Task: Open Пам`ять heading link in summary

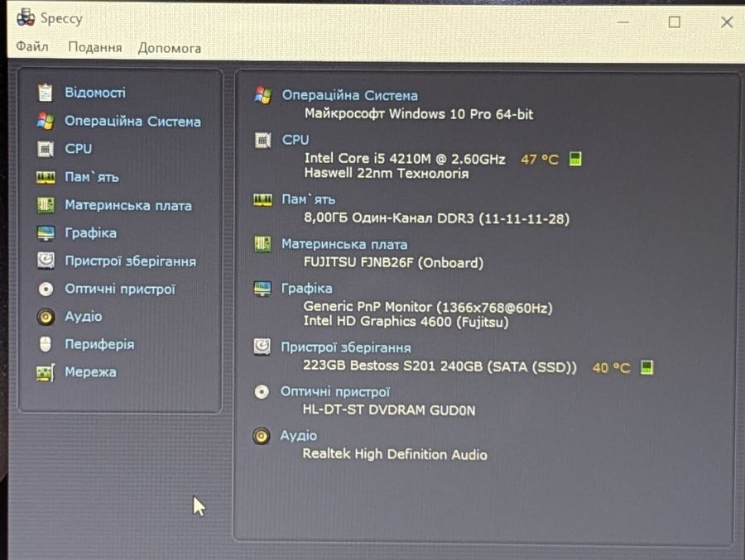Action: (309, 199)
